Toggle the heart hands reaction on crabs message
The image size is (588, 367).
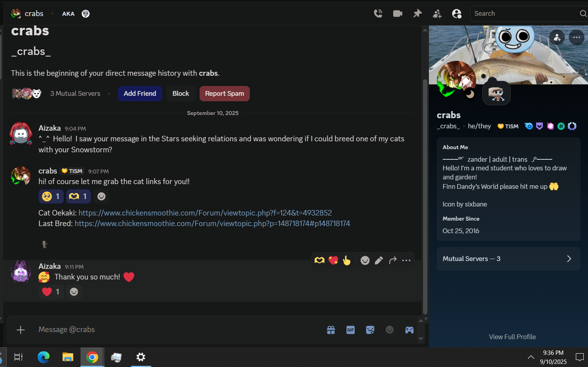coord(79,196)
